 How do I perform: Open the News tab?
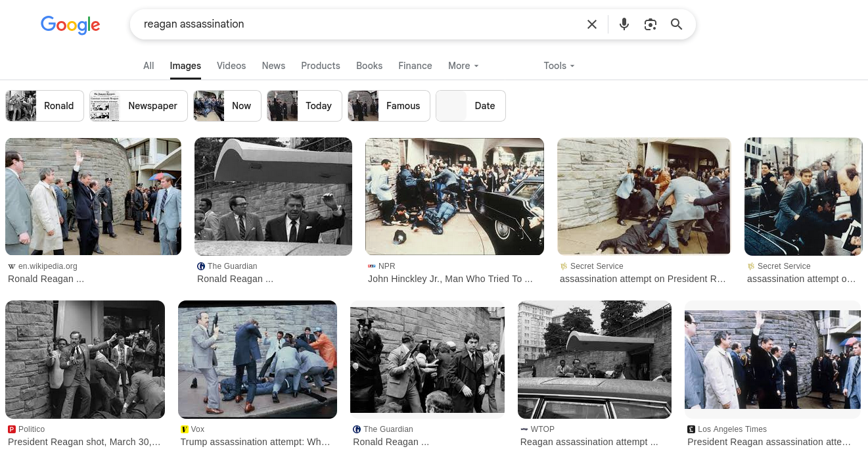(273, 66)
